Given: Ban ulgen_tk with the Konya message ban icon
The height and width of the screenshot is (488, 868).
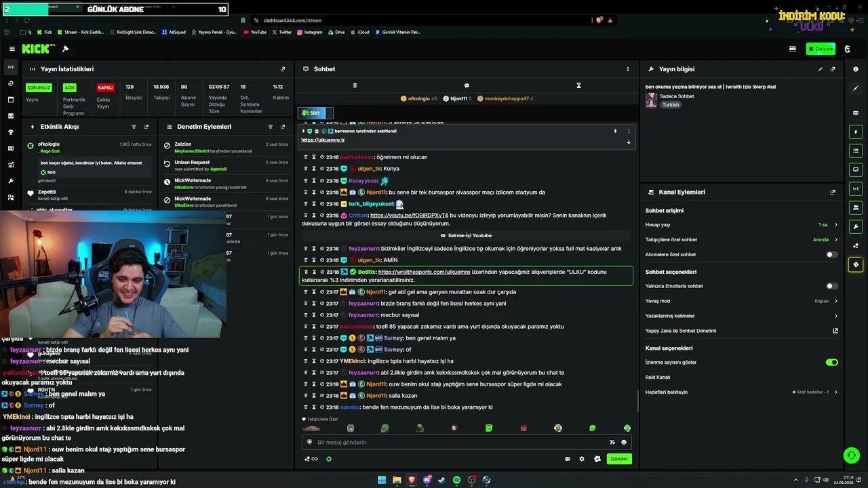Looking at the screenshot, I should click(x=321, y=169).
